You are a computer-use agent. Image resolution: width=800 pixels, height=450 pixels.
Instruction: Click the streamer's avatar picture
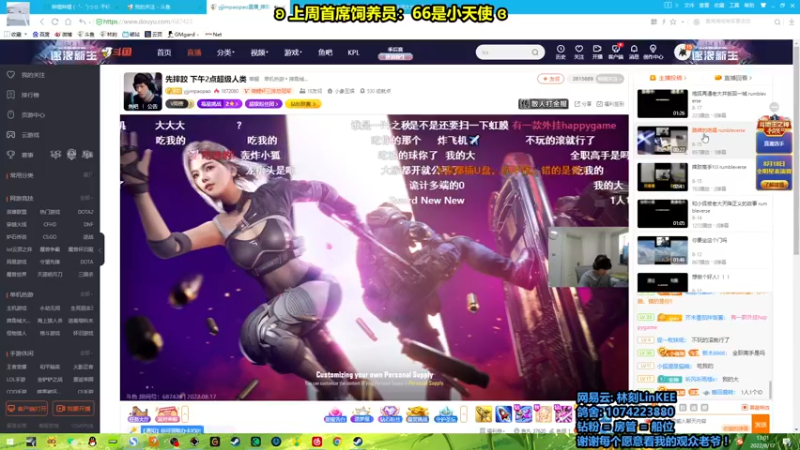pyautogui.click(x=143, y=91)
